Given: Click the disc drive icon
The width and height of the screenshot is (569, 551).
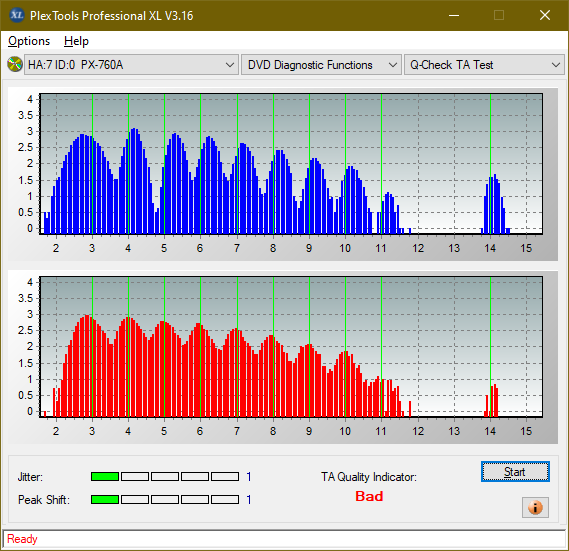Looking at the screenshot, I should coord(15,65).
